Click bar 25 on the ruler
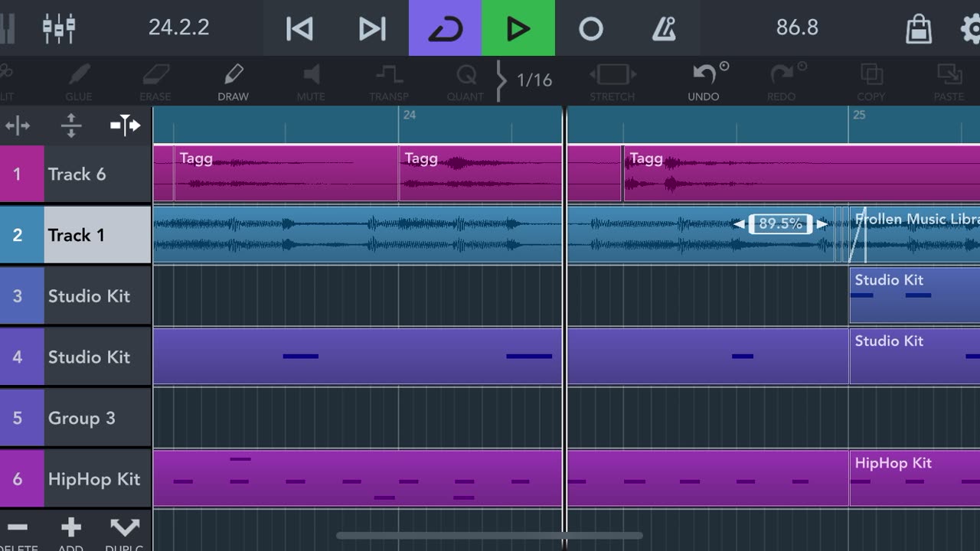 point(859,116)
